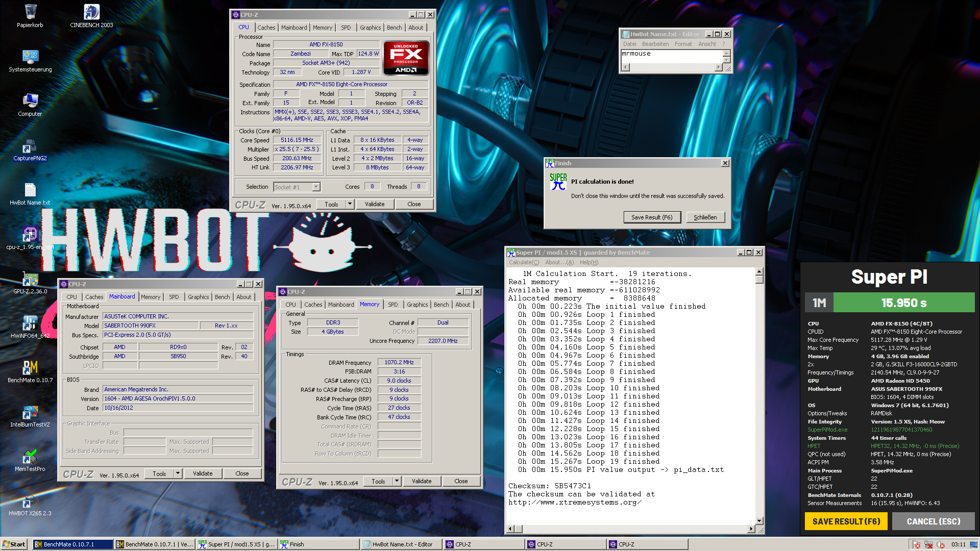Expand Tools dropdown arrow in Mainboard CPU-Z window
Image resolution: width=980 pixels, height=551 pixels.
click(x=178, y=473)
